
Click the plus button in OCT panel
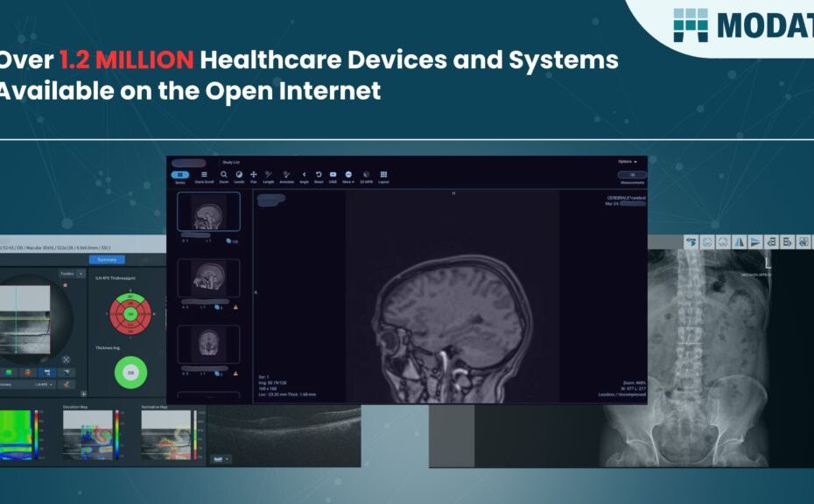point(83,394)
